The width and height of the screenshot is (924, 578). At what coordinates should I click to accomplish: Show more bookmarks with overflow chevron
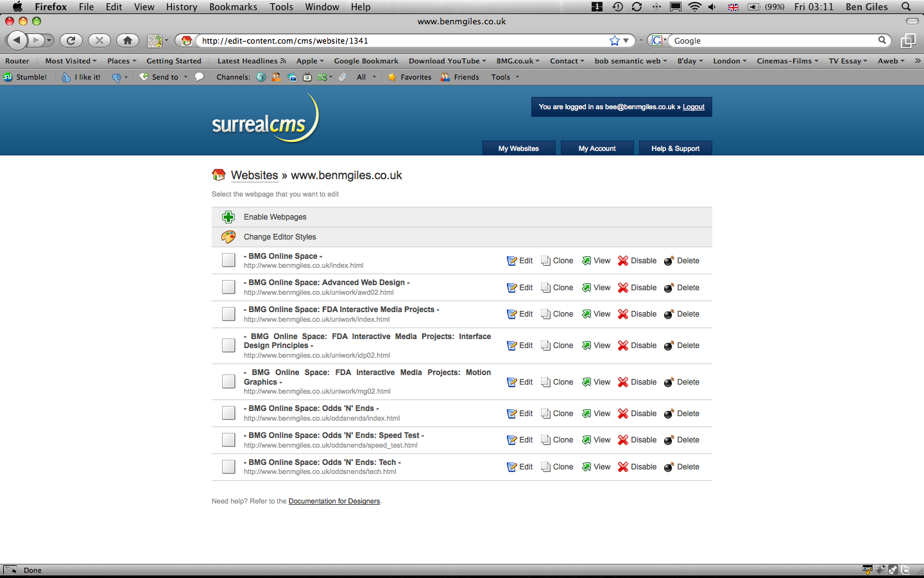[x=918, y=61]
